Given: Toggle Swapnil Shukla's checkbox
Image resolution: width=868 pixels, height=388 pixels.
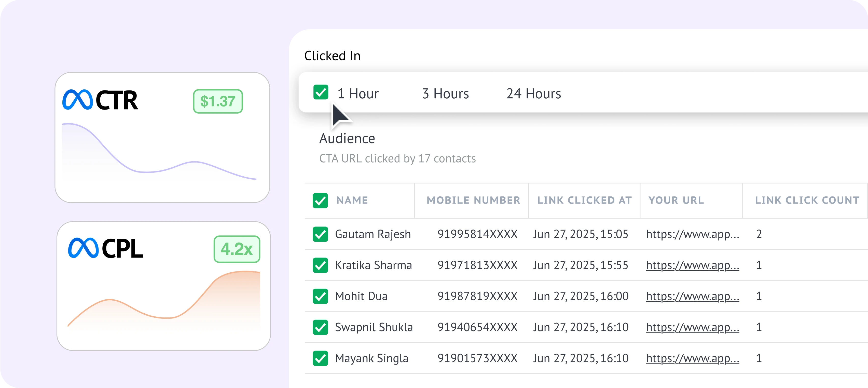Looking at the screenshot, I should [x=320, y=327].
